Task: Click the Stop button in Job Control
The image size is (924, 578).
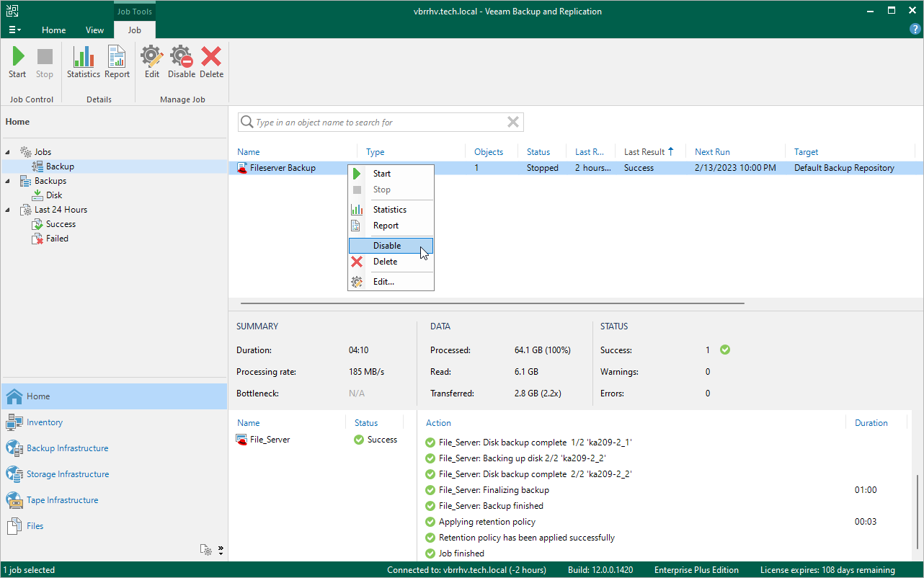Action: click(45, 63)
